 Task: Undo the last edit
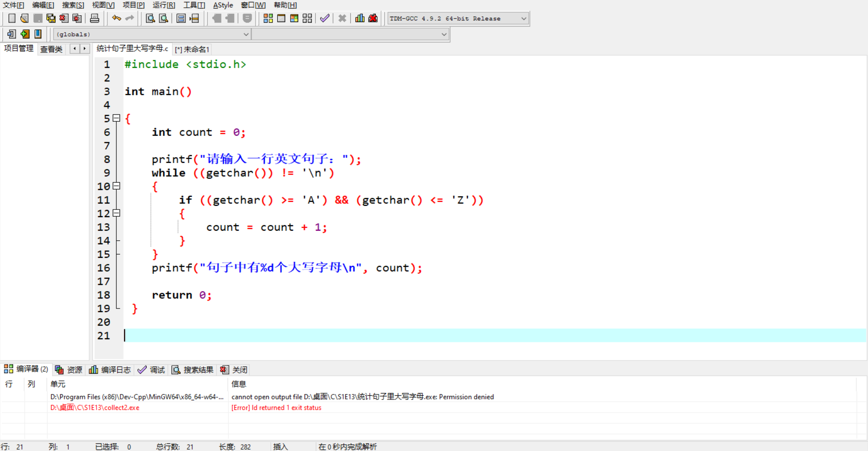click(116, 18)
